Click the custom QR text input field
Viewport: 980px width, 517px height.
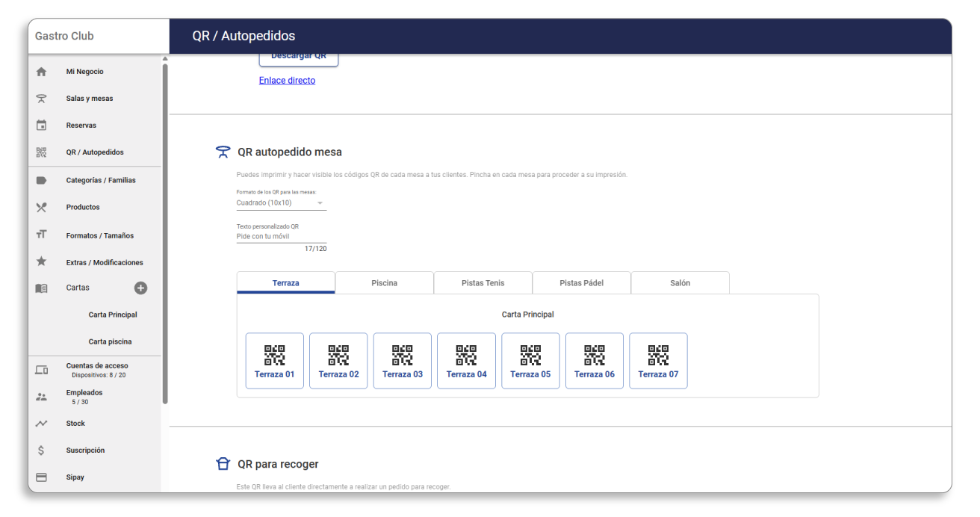coord(281,236)
